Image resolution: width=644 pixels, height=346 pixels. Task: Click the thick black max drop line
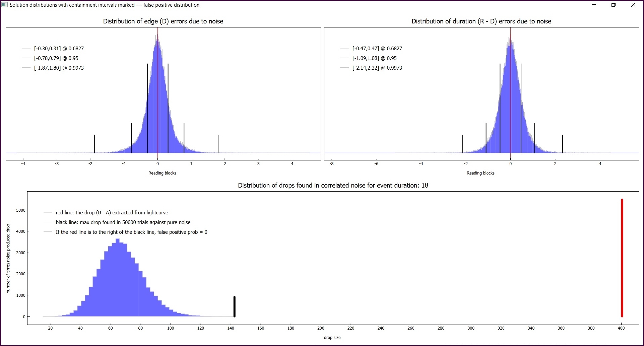[x=235, y=306]
